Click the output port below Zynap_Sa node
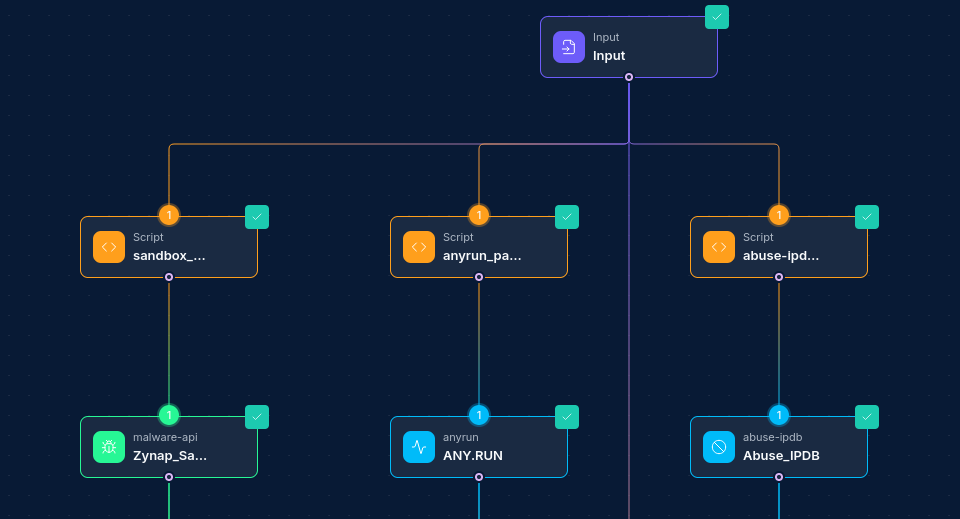The width and height of the screenshot is (960, 519). click(x=169, y=477)
